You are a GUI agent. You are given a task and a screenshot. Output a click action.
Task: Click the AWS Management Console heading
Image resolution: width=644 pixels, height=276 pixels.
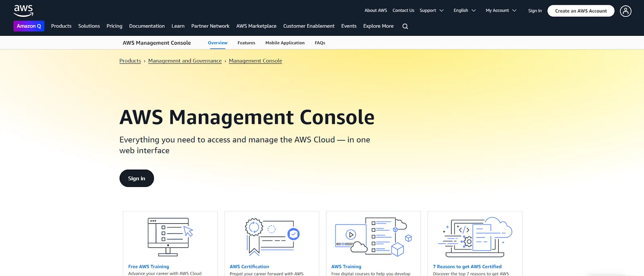click(x=247, y=117)
